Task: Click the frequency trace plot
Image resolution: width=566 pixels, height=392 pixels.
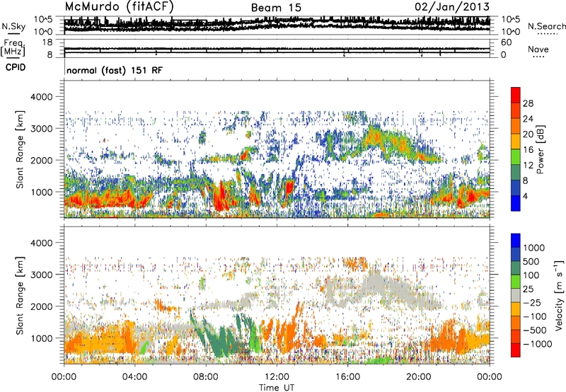Action: (x=277, y=48)
